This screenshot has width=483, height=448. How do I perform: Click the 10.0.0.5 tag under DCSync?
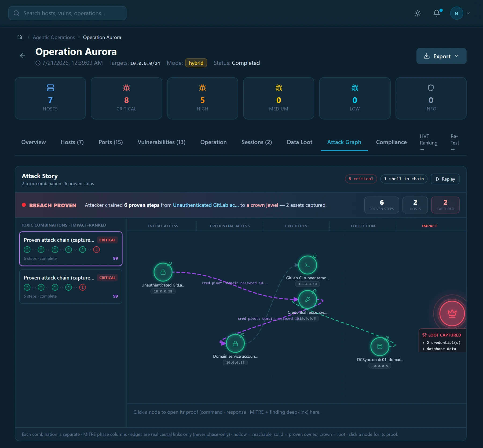click(380, 366)
